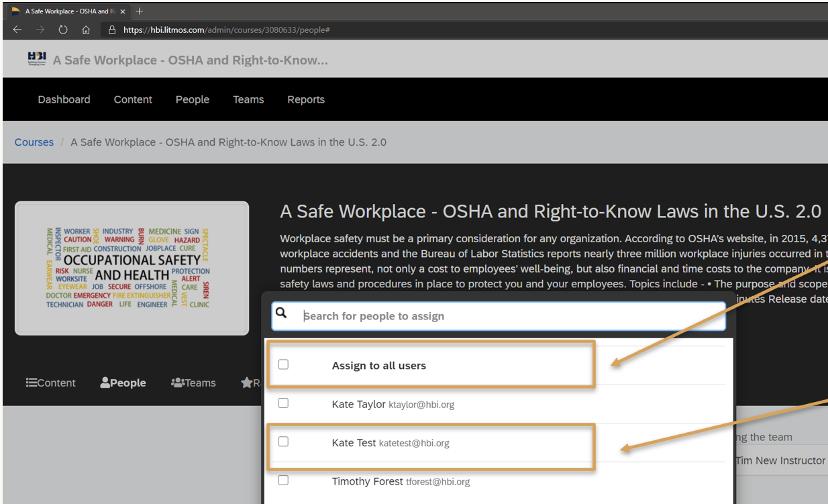The width and height of the screenshot is (828, 504).
Task: Switch to the Content course tab
Action: coord(51,383)
